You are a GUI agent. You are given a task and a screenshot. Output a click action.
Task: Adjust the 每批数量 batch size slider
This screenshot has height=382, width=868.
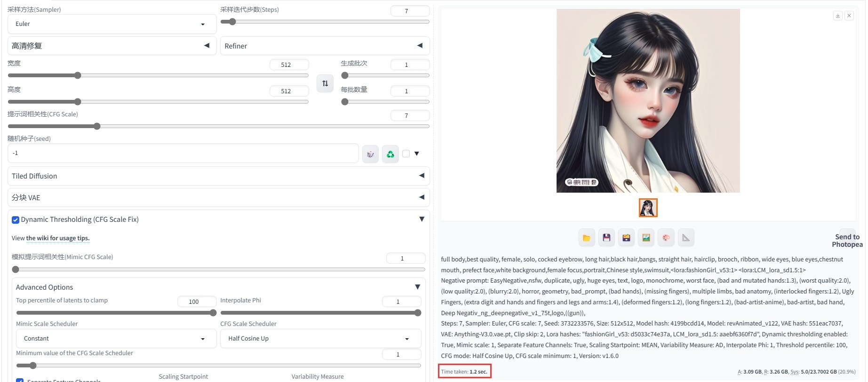pyautogui.click(x=385, y=102)
